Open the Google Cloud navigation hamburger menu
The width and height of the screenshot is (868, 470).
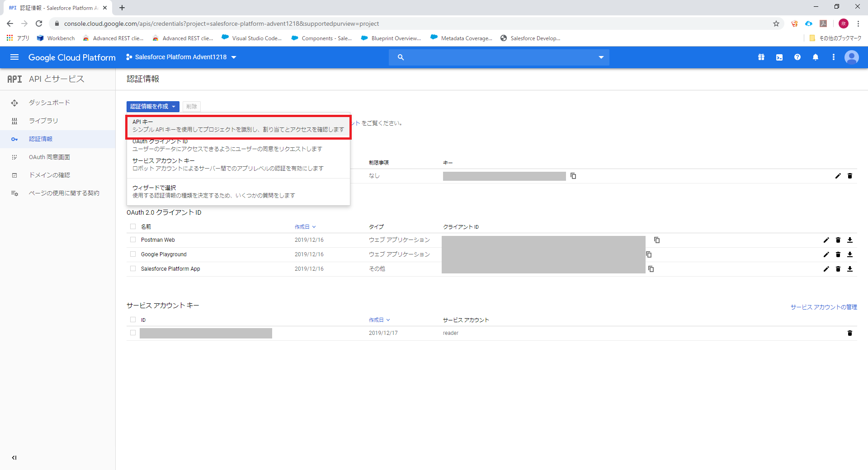click(14, 57)
